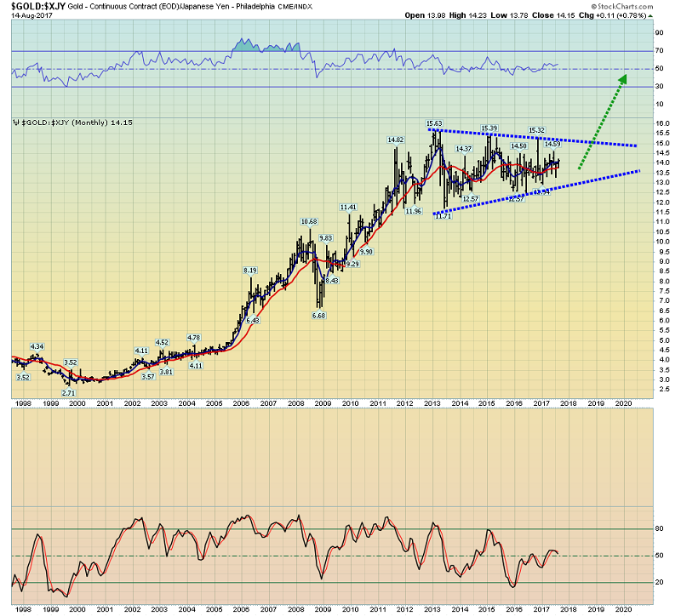Click the 3.57 price label

click(x=148, y=377)
